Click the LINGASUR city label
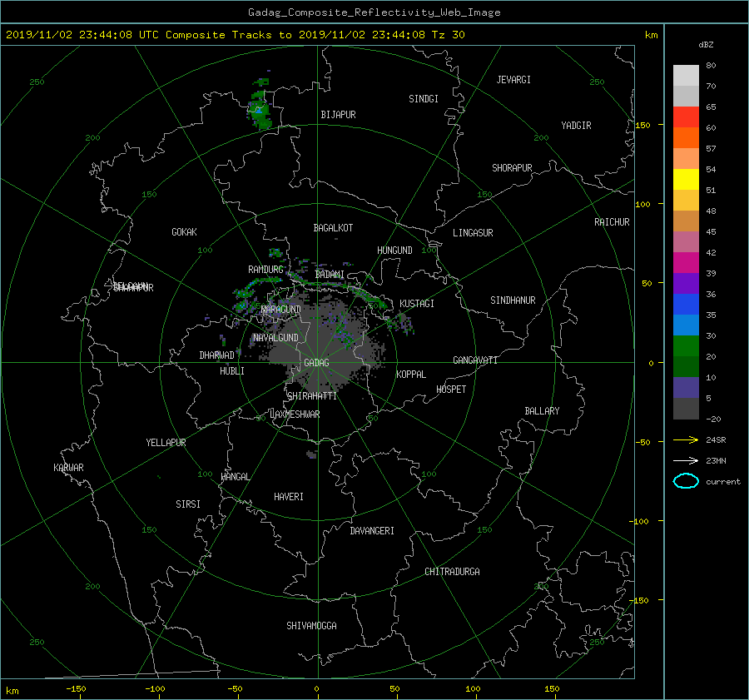 [x=473, y=233]
